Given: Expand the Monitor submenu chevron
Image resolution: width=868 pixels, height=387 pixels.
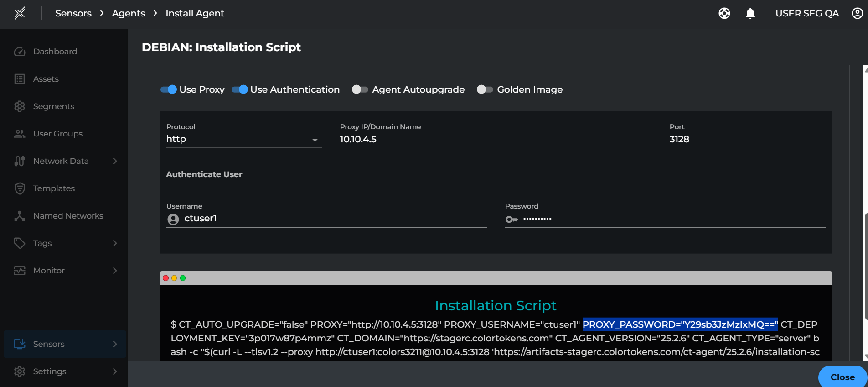Looking at the screenshot, I should click(x=114, y=271).
